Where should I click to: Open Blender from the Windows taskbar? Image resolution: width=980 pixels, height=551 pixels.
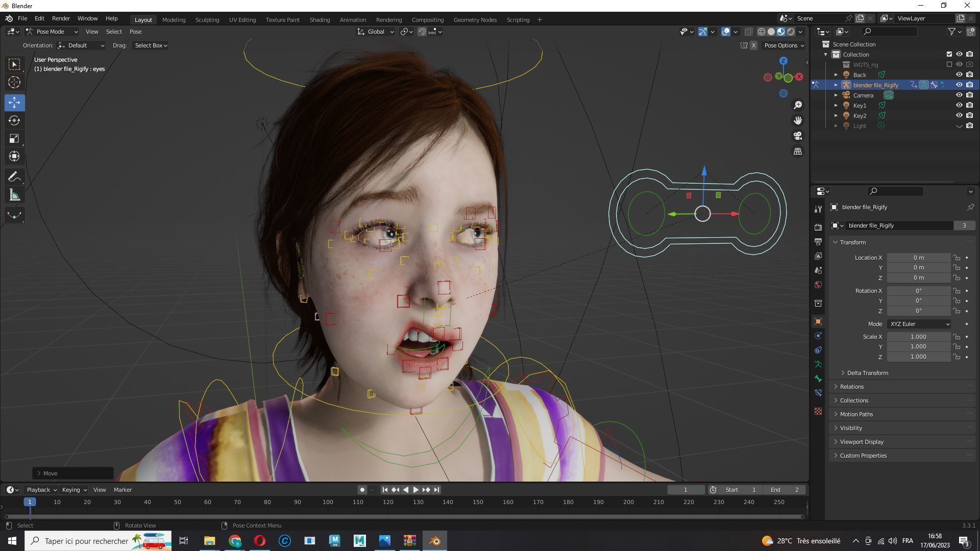(435, 541)
